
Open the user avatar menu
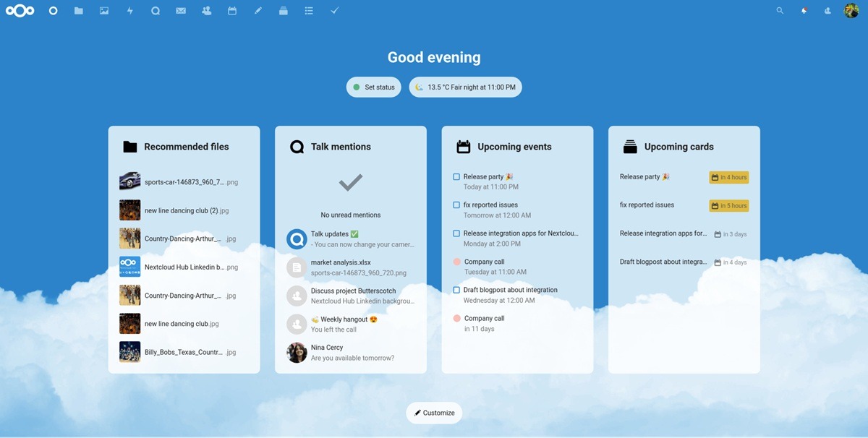click(x=851, y=11)
